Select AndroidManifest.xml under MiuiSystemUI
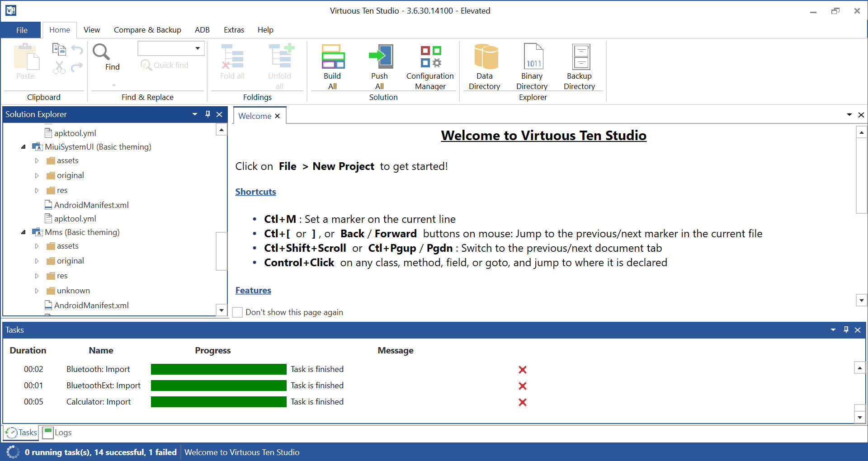 pyautogui.click(x=87, y=205)
